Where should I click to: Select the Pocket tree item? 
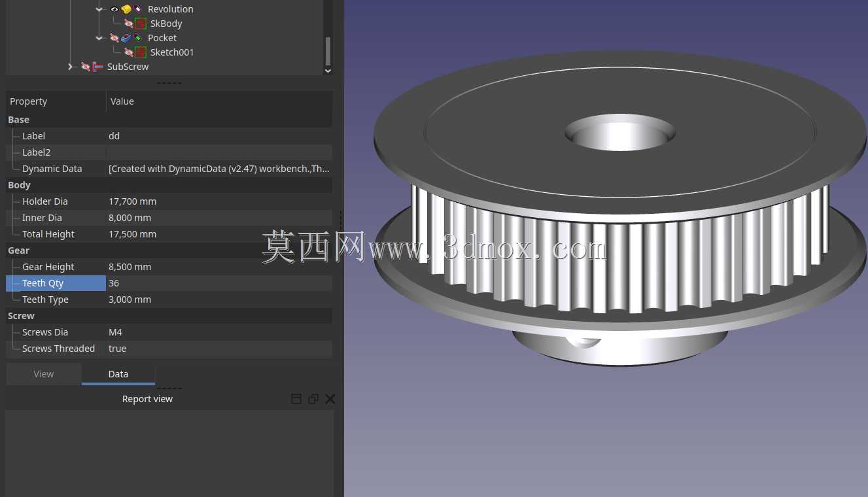162,38
